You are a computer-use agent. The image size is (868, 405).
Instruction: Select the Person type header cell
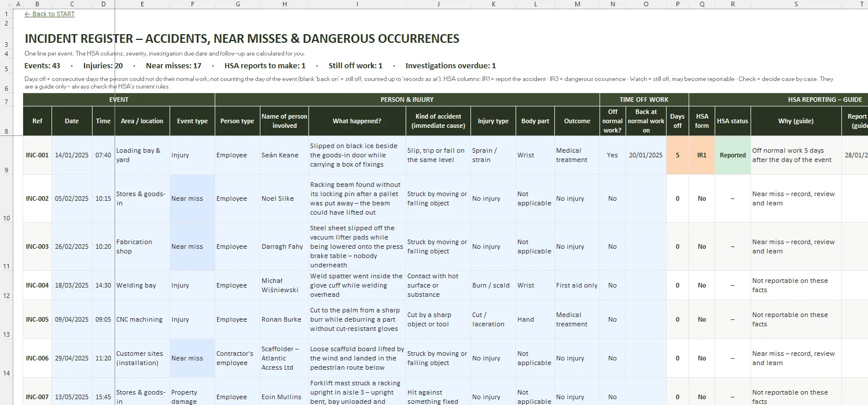coord(237,121)
